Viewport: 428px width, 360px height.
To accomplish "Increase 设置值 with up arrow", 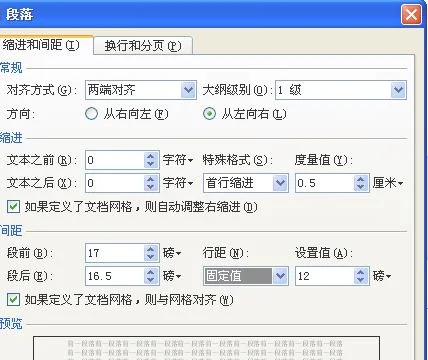I will (x=360, y=272).
